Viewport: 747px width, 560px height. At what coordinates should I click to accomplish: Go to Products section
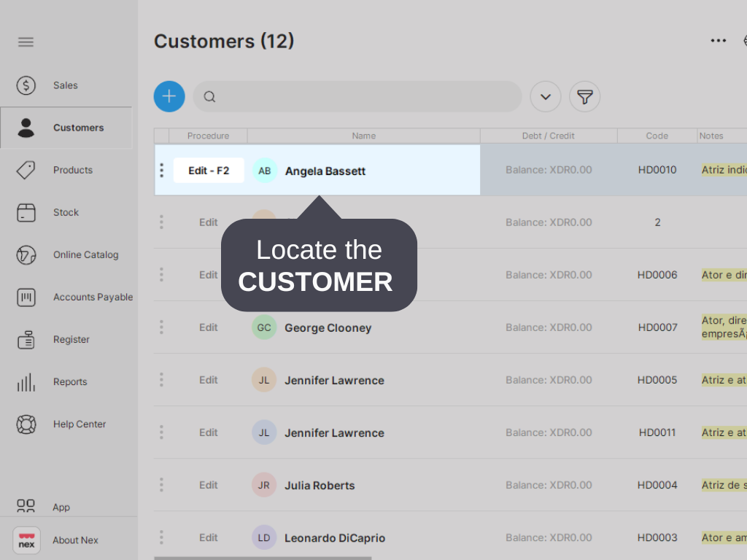tap(73, 170)
